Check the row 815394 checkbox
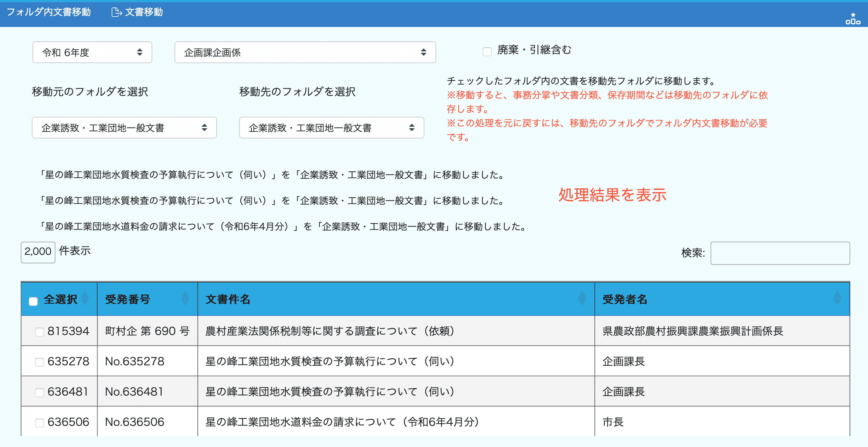 [x=40, y=332]
